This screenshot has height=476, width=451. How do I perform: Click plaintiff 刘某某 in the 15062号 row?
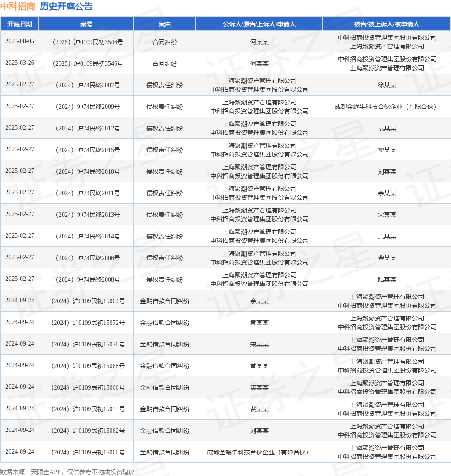[259, 431]
